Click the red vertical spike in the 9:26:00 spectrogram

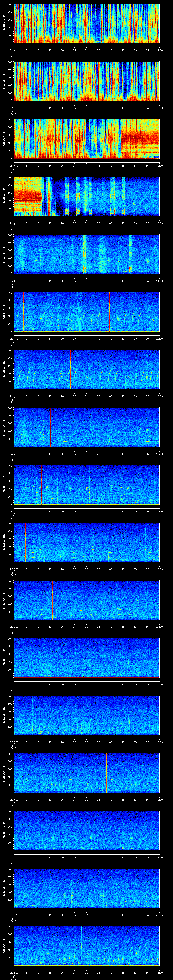coord(53,600)
